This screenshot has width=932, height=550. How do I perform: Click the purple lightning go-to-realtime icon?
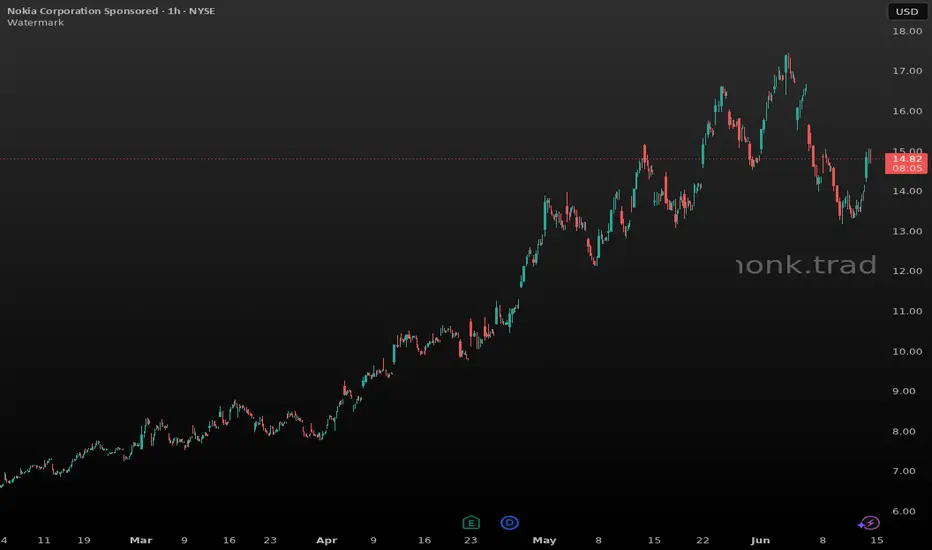click(869, 523)
